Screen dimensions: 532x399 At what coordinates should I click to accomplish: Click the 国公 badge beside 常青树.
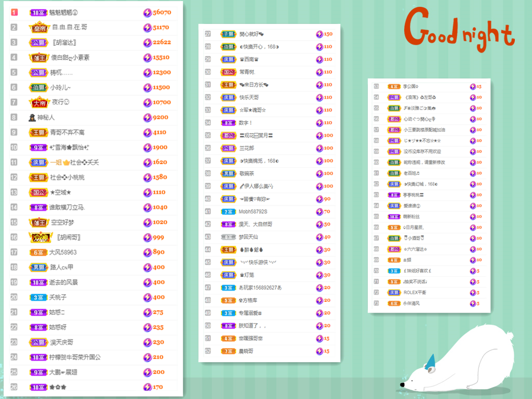pos(228,72)
